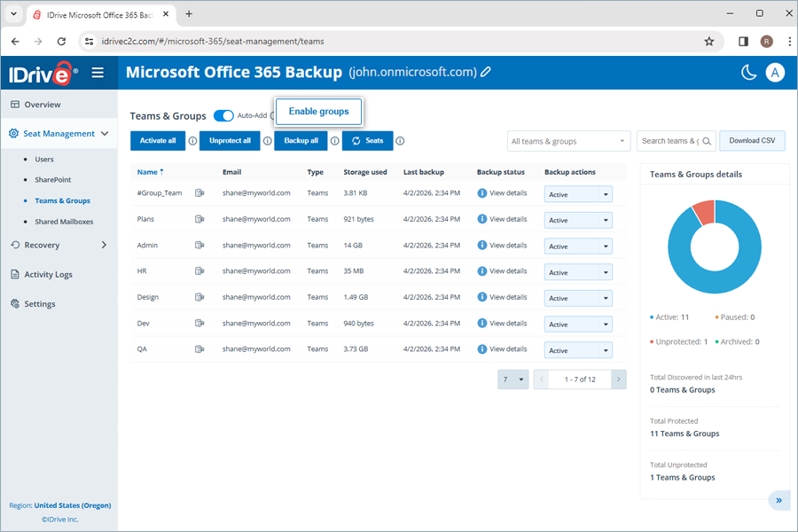Open the All teams & groups filter dropdown

(x=568, y=141)
